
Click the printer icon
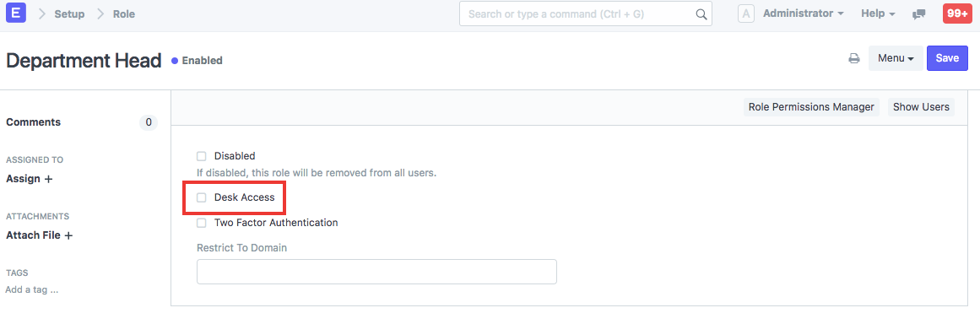click(x=853, y=59)
